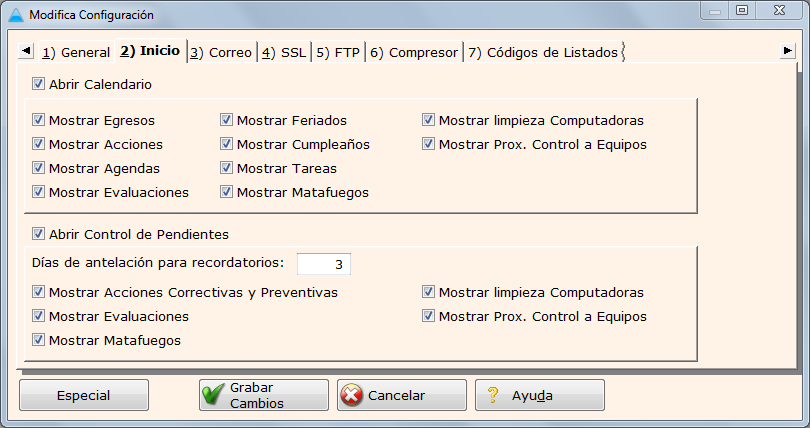This screenshot has height=428, width=810.
Task: Toggle Mostrar Egresos checkbox
Action: [x=39, y=120]
